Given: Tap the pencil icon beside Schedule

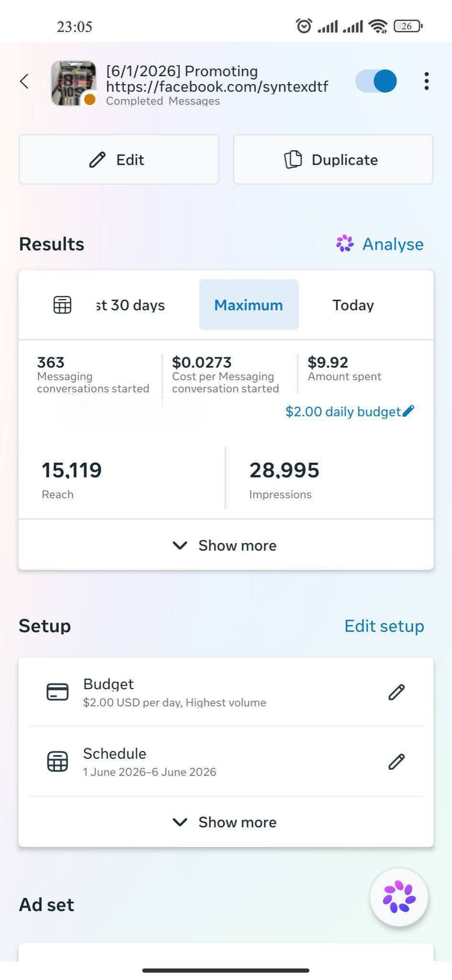Looking at the screenshot, I should pyautogui.click(x=396, y=761).
